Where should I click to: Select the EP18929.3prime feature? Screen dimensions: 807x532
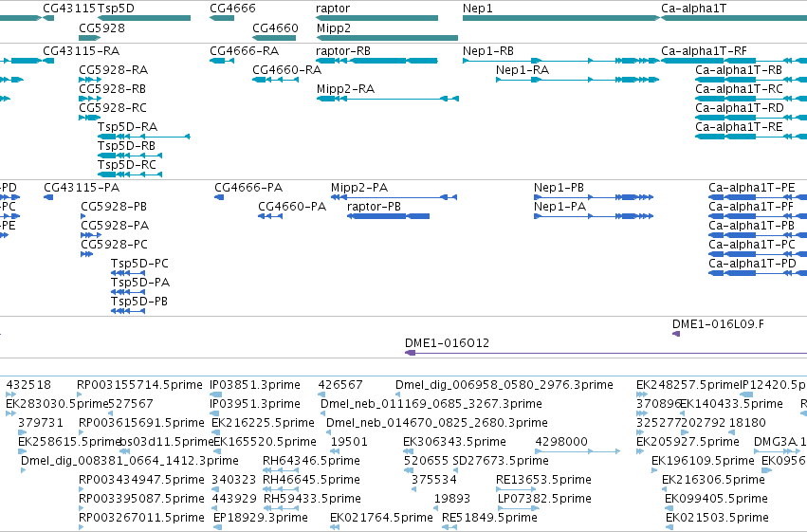tap(217, 527)
